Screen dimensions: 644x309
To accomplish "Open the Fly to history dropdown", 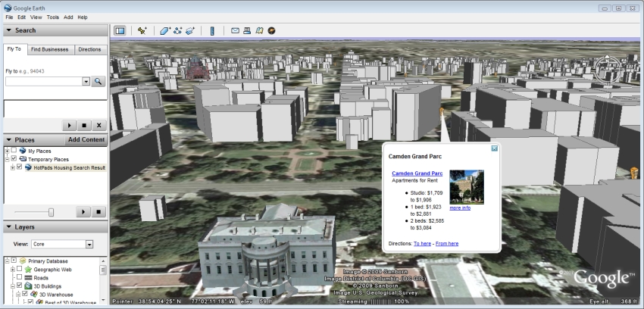I will tap(86, 81).
